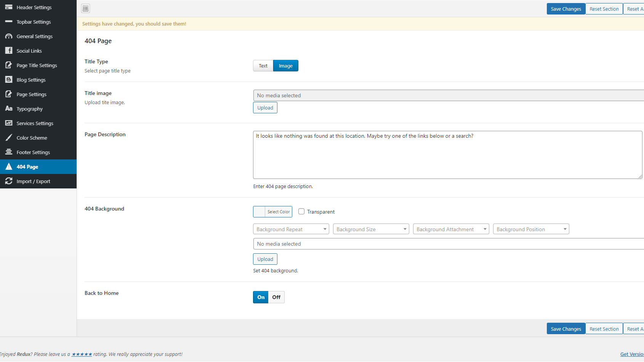The width and height of the screenshot is (644, 362).
Task: Open the 404 Background Select Color swatch
Action: tap(273, 212)
